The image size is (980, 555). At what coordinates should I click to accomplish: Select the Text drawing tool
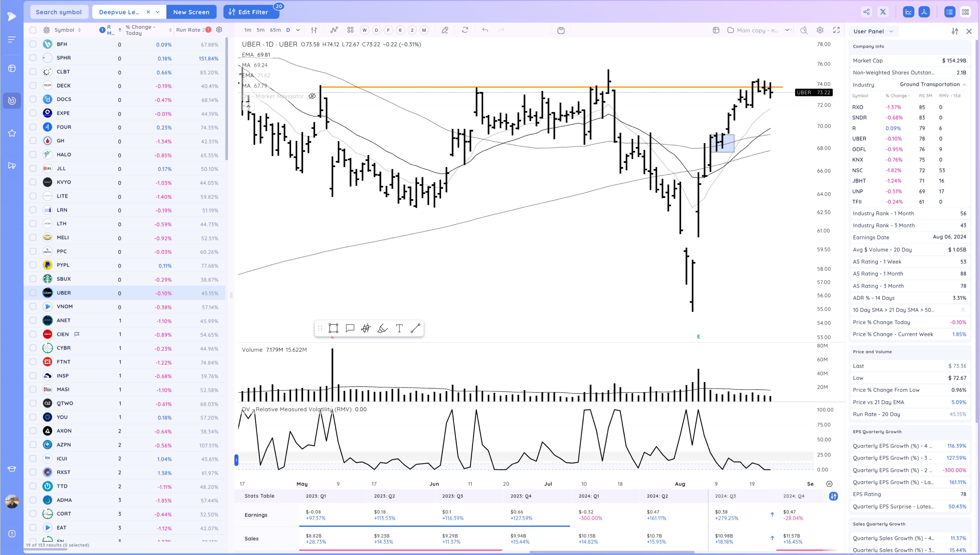[399, 328]
